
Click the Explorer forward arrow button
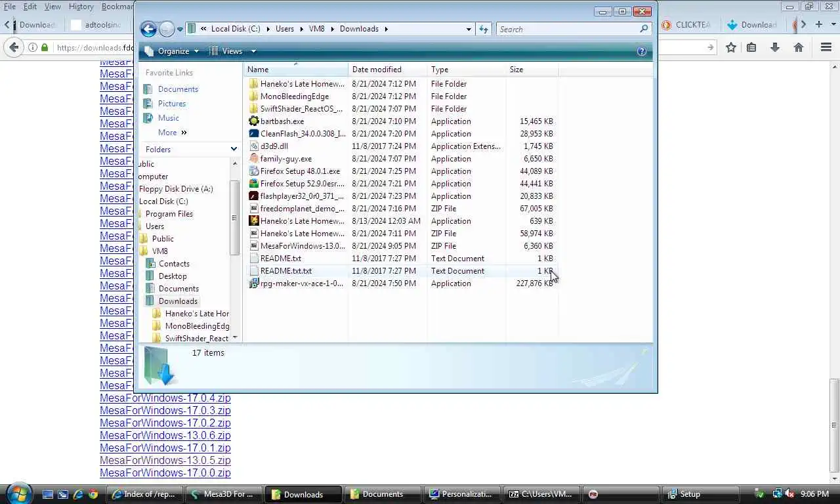167,29
